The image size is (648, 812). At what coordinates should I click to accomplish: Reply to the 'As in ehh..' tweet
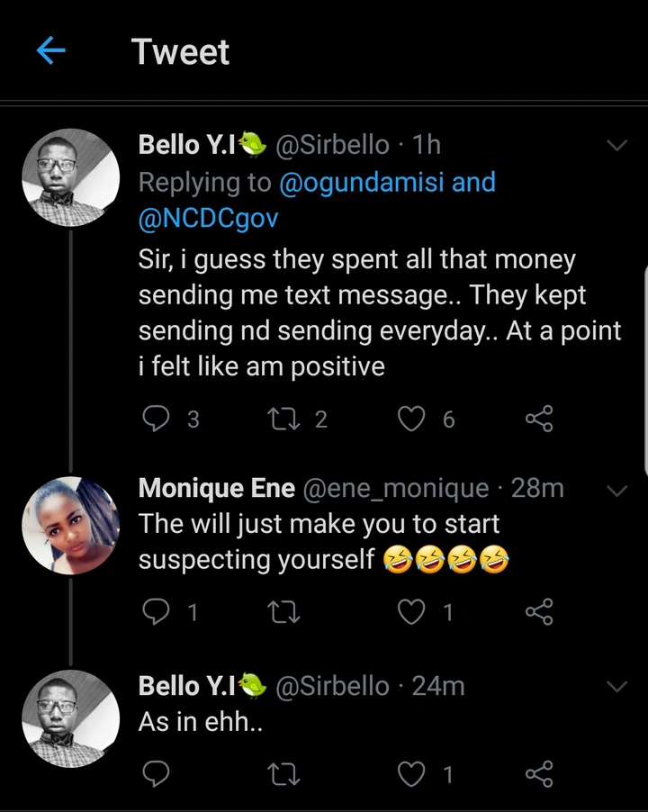pyautogui.click(x=157, y=773)
